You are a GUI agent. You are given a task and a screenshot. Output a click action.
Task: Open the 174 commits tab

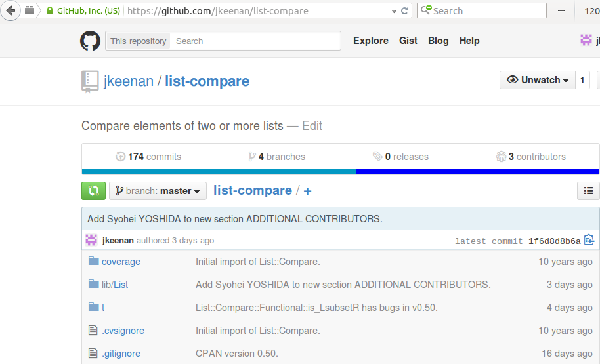coord(148,157)
